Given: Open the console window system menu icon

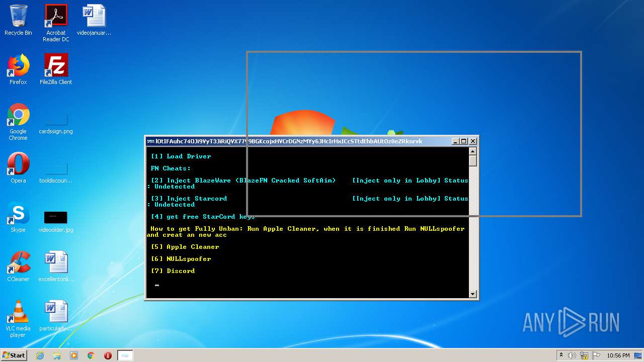Looking at the screenshot, I should pyautogui.click(x=150, y=141).
